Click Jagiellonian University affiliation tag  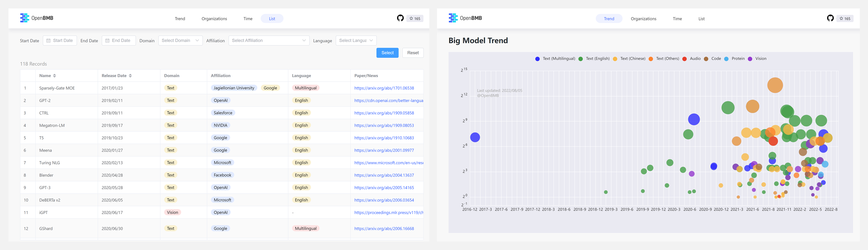[234, 88]
